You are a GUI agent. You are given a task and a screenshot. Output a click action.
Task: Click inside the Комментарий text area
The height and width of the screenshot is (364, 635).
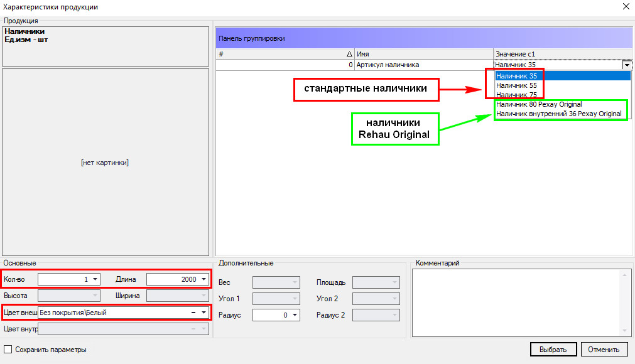pyautogui.click(x=517, y=302)
